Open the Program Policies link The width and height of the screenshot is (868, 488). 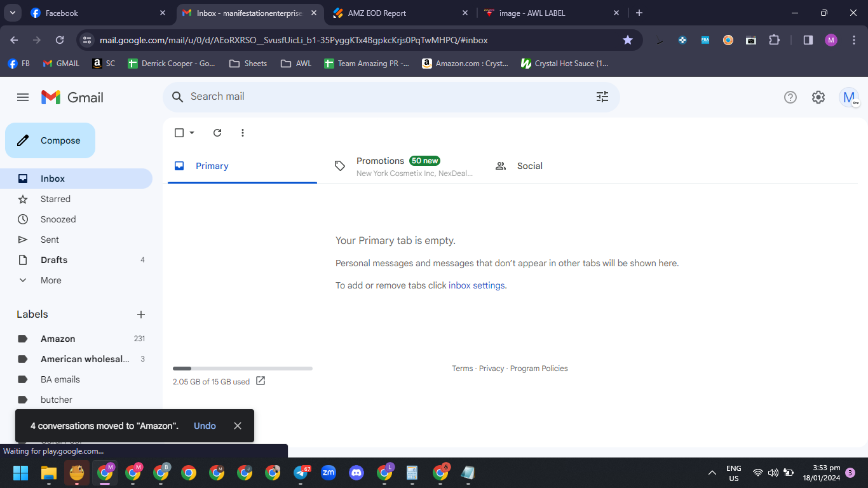point(539,369)
